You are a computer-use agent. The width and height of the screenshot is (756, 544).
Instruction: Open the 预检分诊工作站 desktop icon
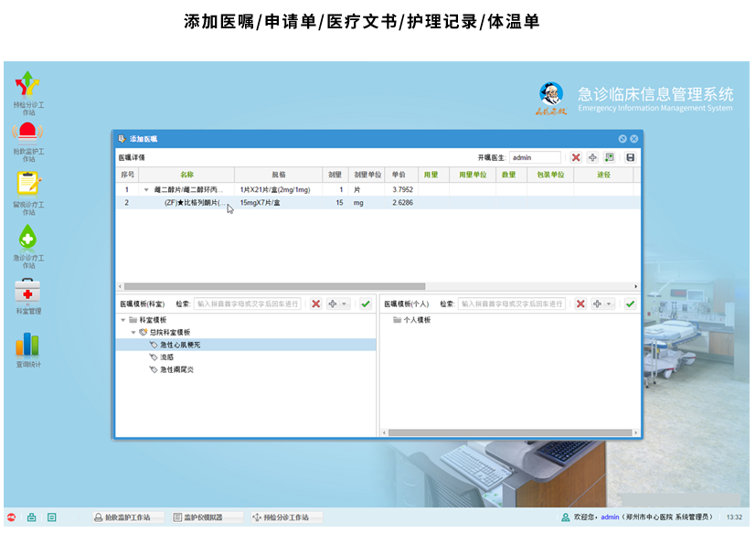pos(28,84)
